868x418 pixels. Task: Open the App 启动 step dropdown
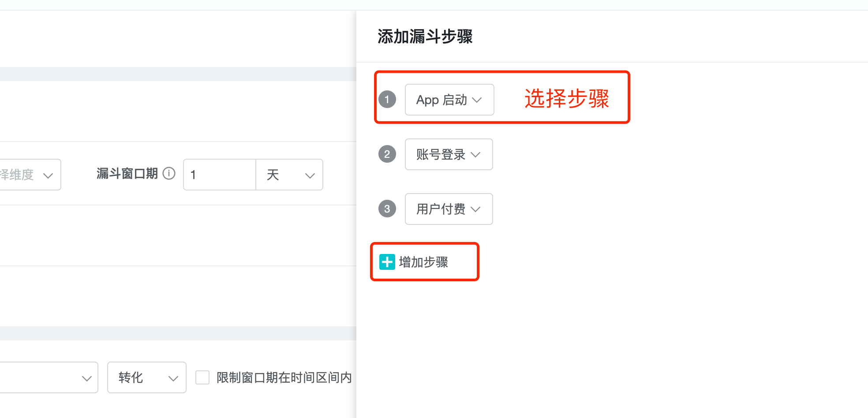click(449, 100)
